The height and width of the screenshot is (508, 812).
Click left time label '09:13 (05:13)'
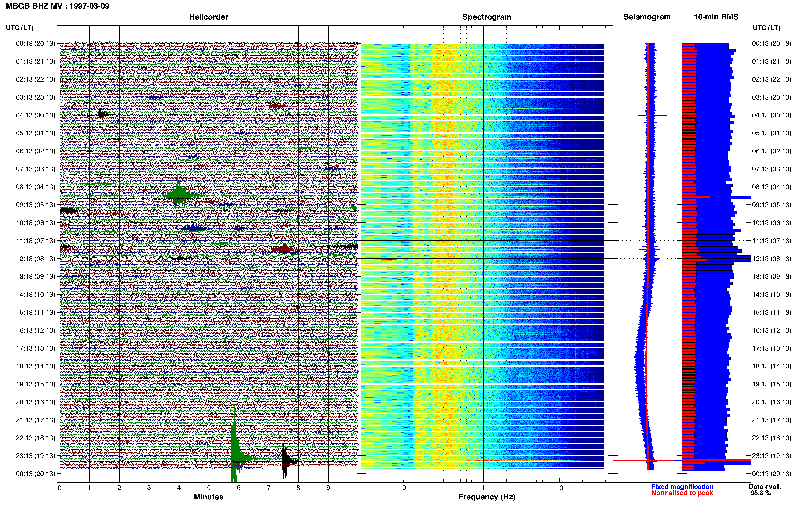[x=36, y=205]
